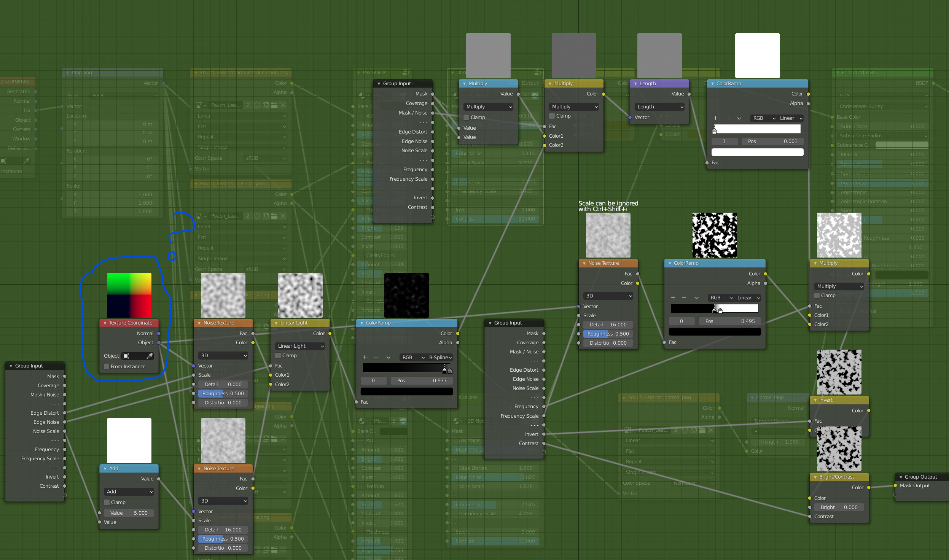The image size is (949, 560).
Task: Click the Normal output socket of Texture Coordinate
Action: [159, 334]
